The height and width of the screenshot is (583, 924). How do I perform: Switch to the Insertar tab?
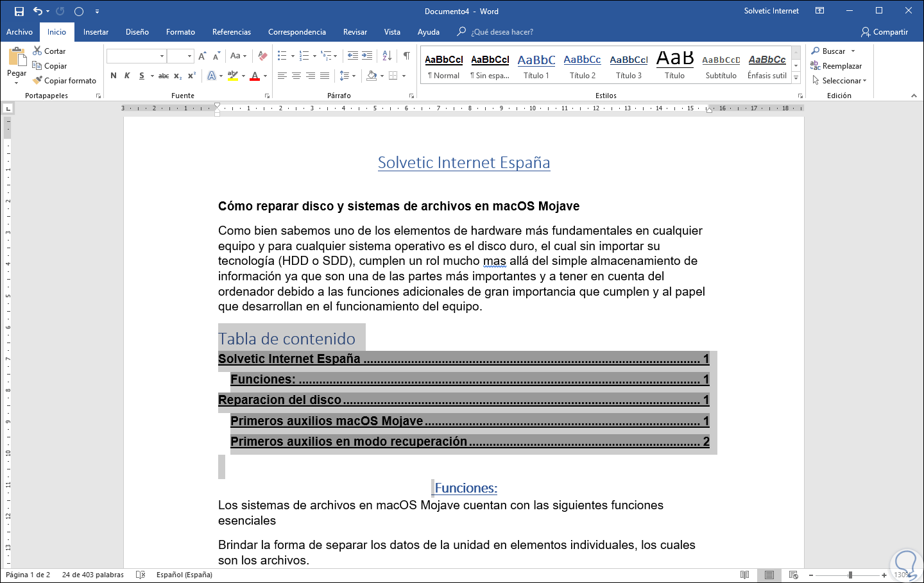pos(96,32)
